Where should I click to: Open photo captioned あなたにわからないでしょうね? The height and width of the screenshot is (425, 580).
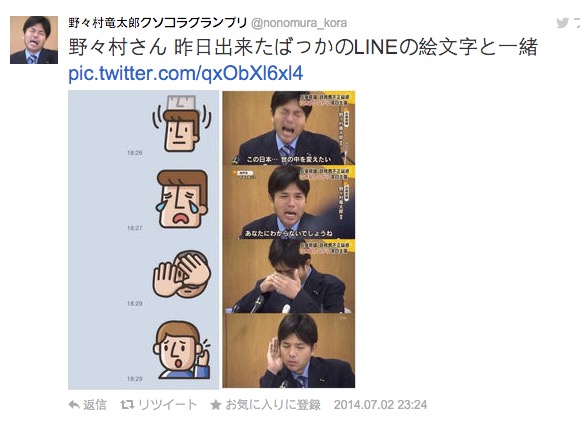[x=289, y=202]
